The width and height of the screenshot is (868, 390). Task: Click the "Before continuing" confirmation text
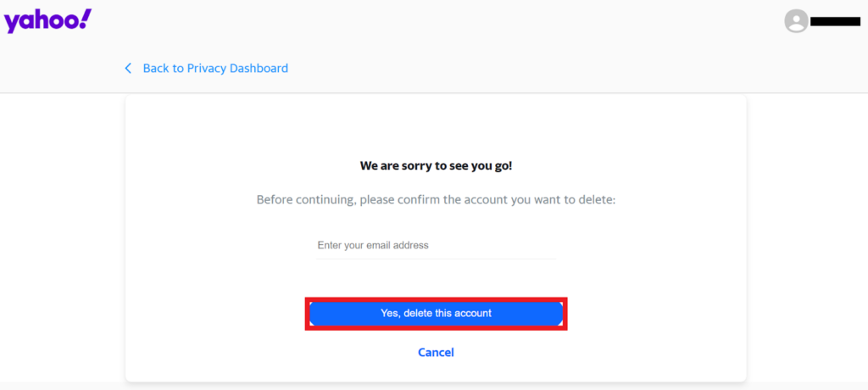(436, 200)
